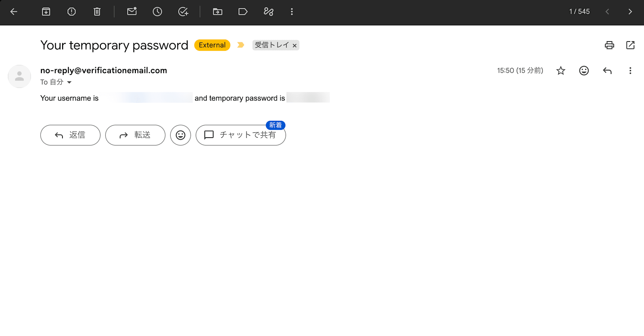
Task: Print this email conversation
Action: [609, 45]
